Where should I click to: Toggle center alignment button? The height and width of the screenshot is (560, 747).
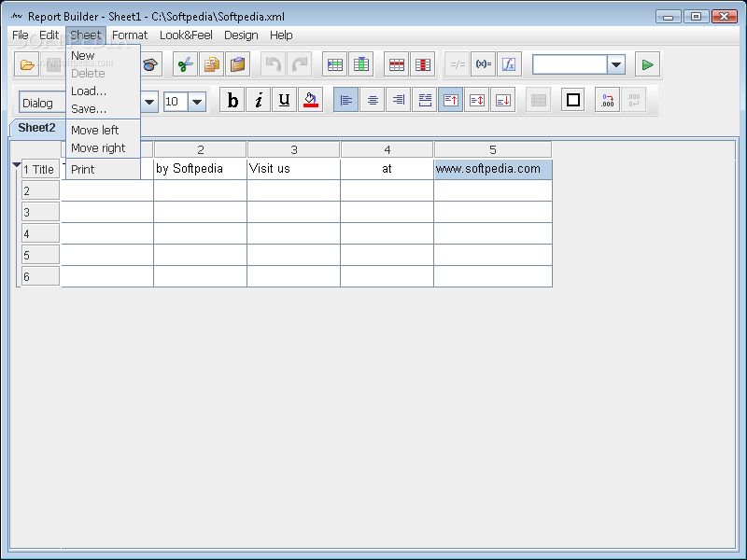372,100
